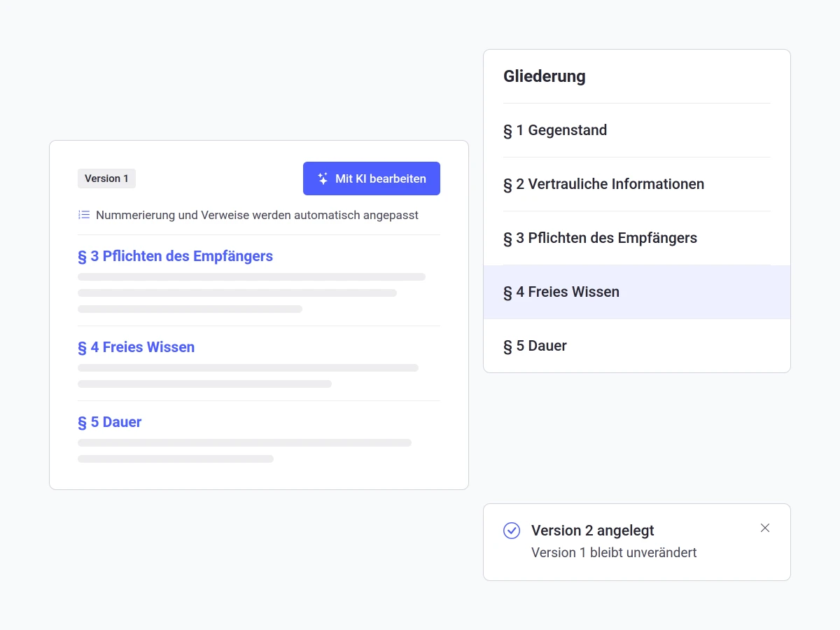The width and height of the screenshot is (840, 630).
Task: Select the Version 1 badge
Action: click(x=106, y=178)
